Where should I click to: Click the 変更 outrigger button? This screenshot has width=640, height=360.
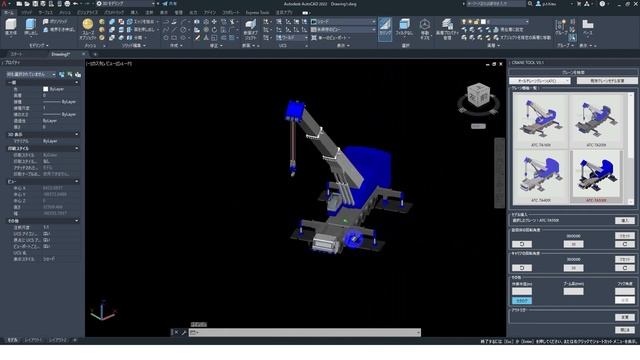[624, 317]
